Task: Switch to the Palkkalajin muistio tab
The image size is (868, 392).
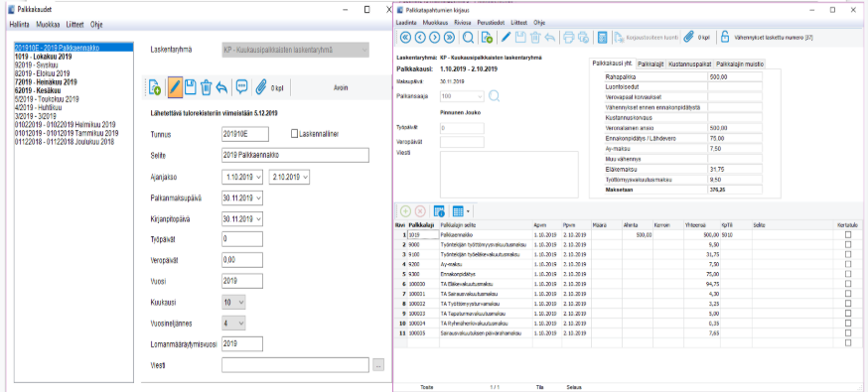Action: coord(741,64)
